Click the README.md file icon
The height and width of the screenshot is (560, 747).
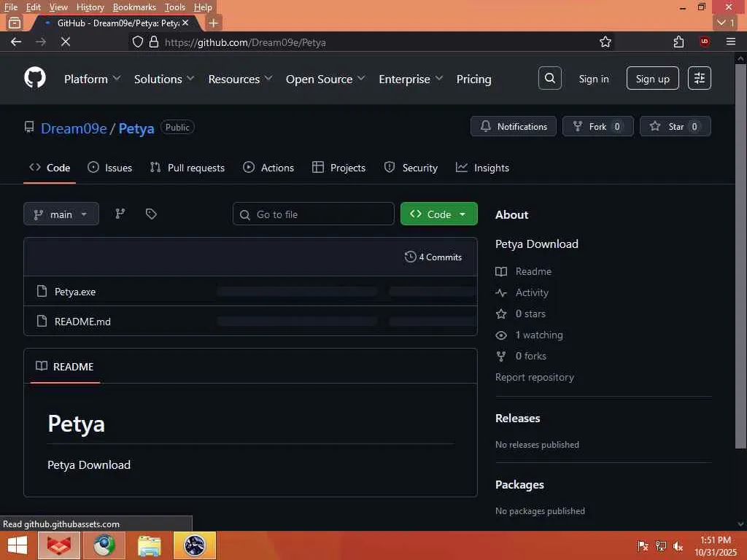coord(42,321)
